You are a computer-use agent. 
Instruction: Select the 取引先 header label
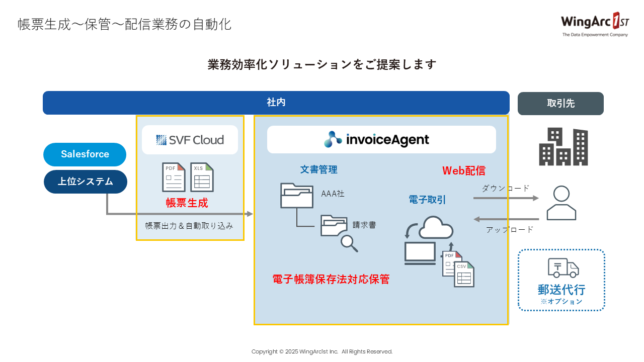(x=560, y=104)
